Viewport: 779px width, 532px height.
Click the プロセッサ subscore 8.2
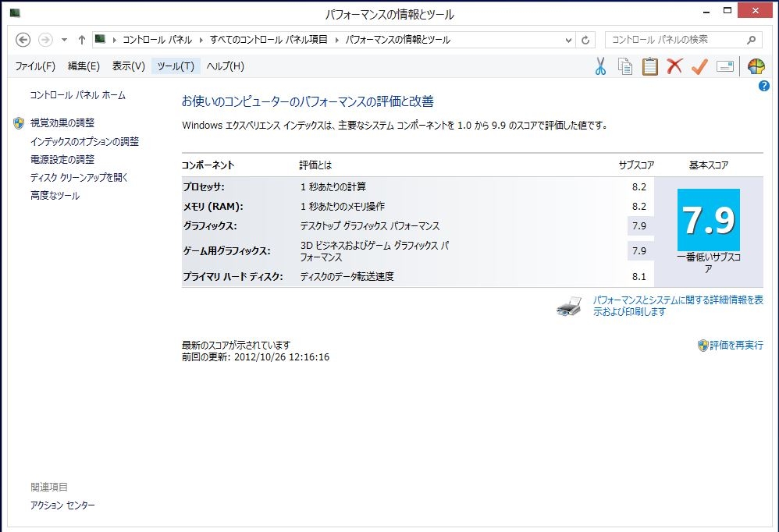[639, 187]
